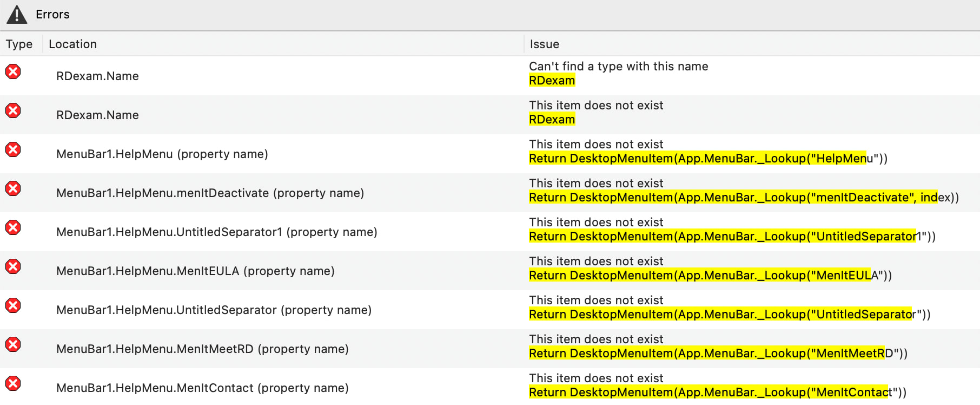Select the "MenuBar1.HelpMenu (property name)" location
980x405 pixels.
(x=162, y=154)
